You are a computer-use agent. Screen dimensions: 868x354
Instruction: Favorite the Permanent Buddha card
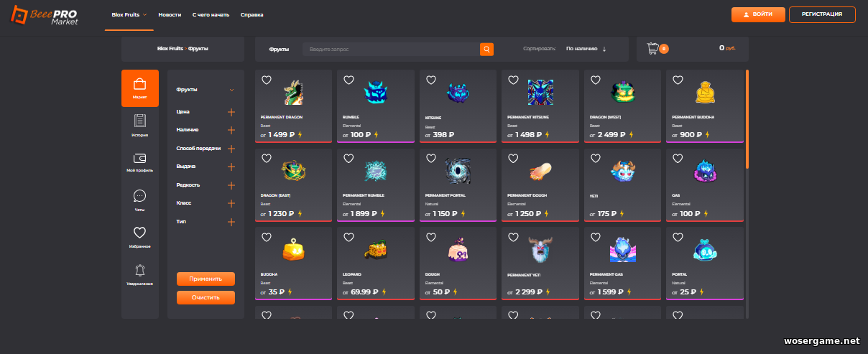point(678,80)
